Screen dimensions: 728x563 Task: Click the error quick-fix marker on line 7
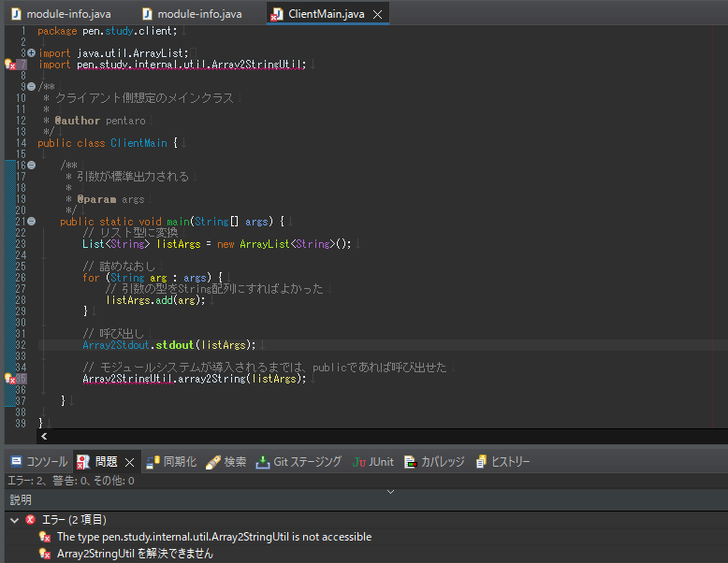(10, 65)
